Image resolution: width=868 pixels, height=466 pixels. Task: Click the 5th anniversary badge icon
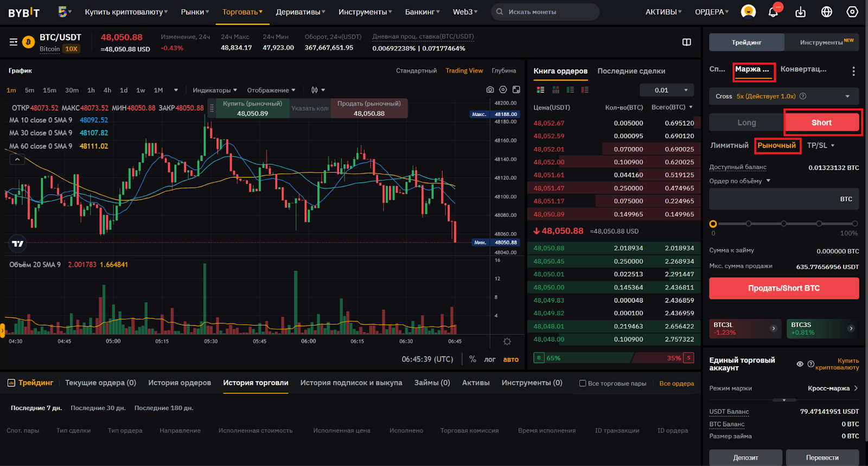(63, 11)
